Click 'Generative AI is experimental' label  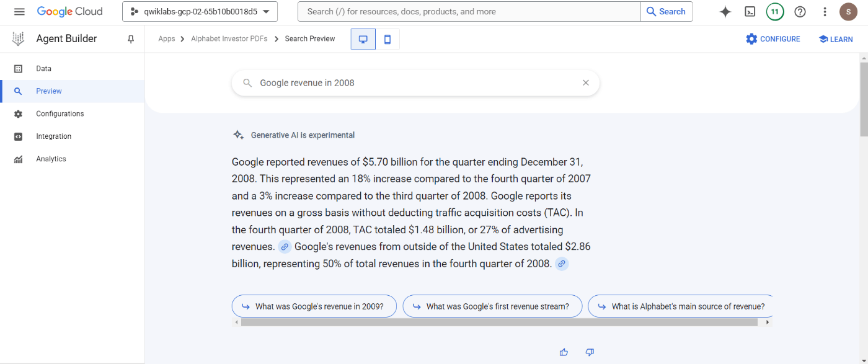tap(303, 135)
